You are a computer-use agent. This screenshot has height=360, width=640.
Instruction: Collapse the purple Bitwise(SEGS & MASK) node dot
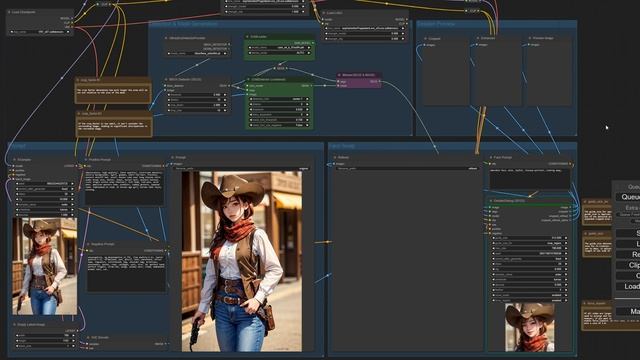pos(340,76)
